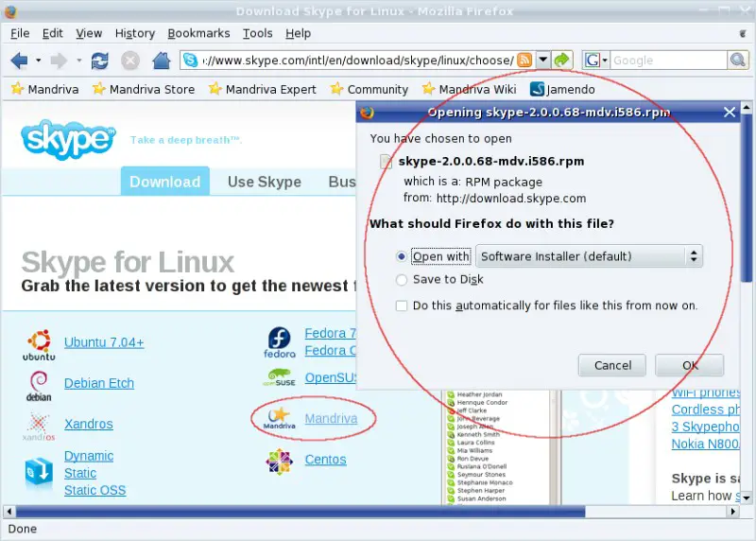756x541 pixels.
Task: Open the Bookmarks menu
Action: pyautogui.click(x=198, y=33)
